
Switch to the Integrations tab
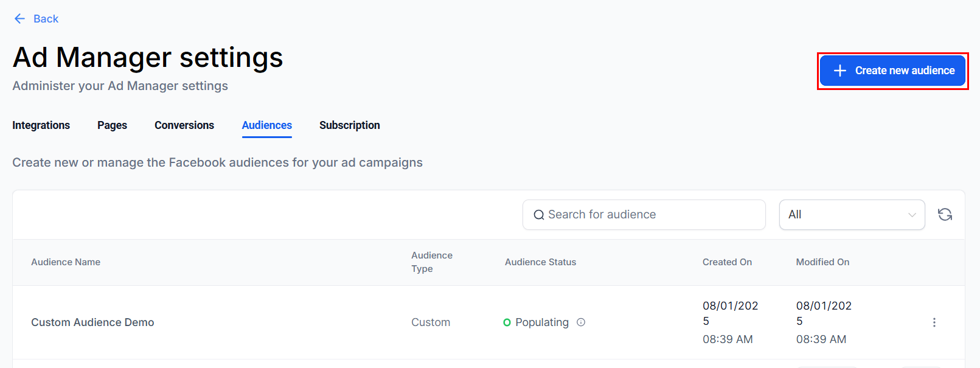point(41,125)
